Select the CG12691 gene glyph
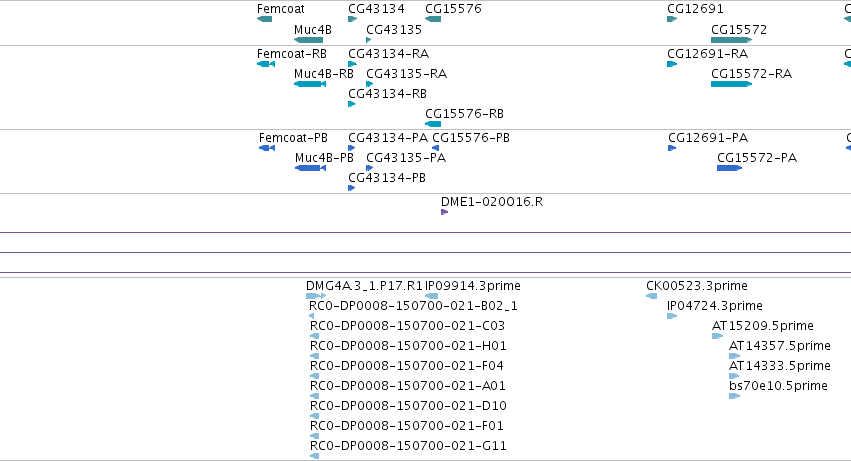This screenshot has height=461, width=851. pyautogui.click(x=672, y=19)
